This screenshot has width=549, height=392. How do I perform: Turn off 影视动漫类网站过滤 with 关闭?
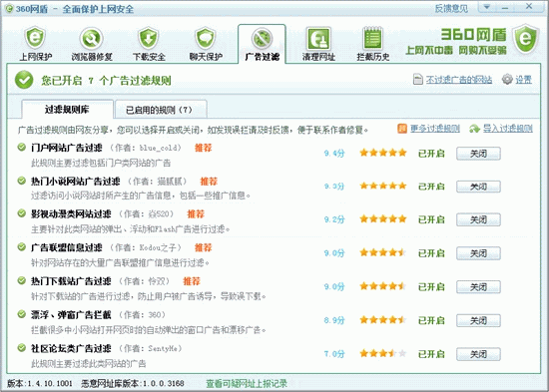478,219
